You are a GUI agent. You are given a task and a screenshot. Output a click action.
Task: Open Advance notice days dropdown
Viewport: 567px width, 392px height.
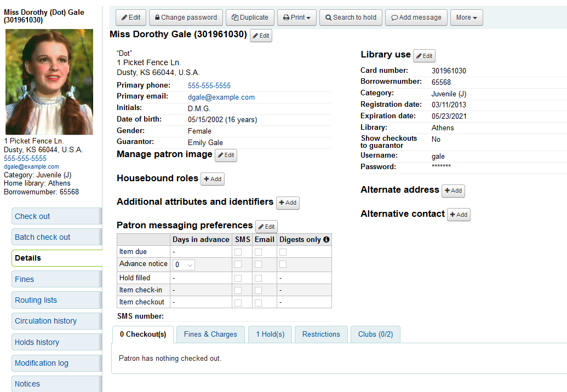coord(184,265)
